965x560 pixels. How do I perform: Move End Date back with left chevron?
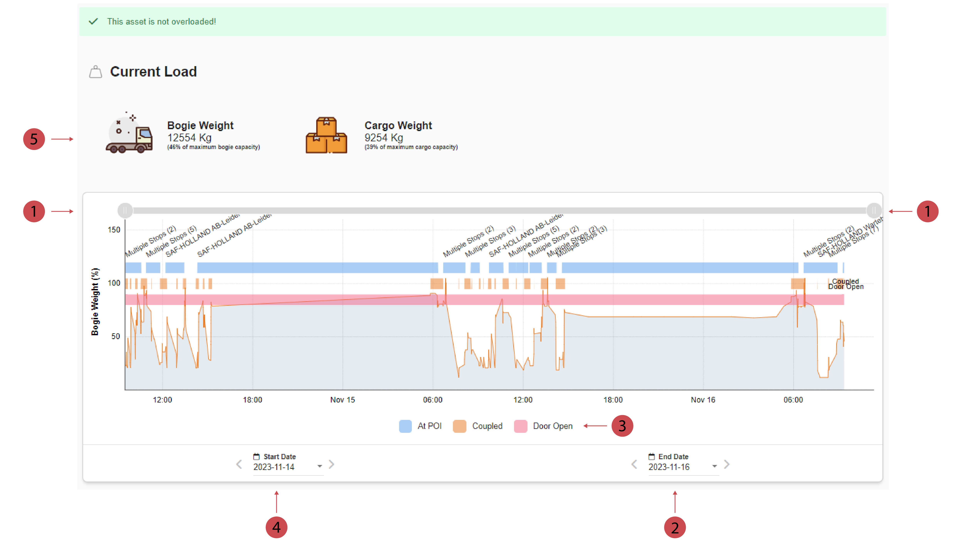coord(634,464)
